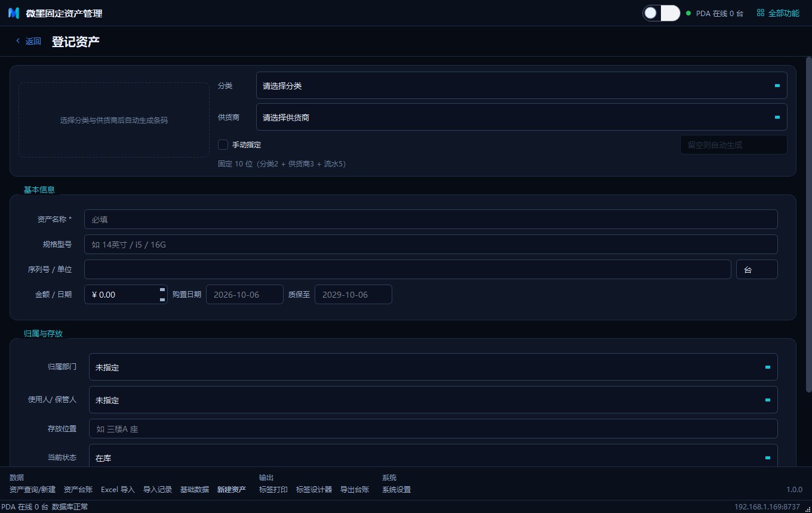
Task: Click the 基本信息 section heading
Action: point(39,190)
